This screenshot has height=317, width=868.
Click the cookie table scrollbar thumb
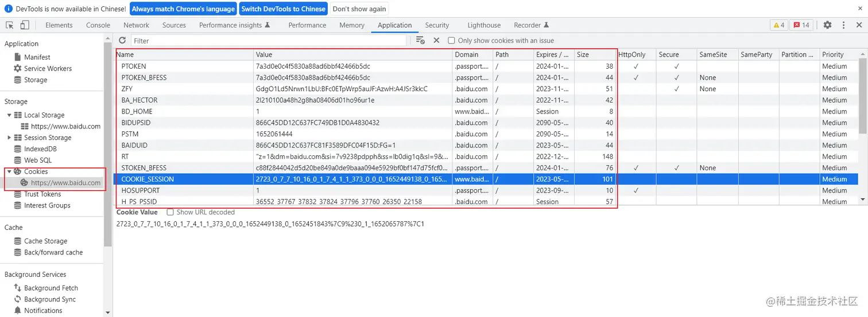pos(863,96)
